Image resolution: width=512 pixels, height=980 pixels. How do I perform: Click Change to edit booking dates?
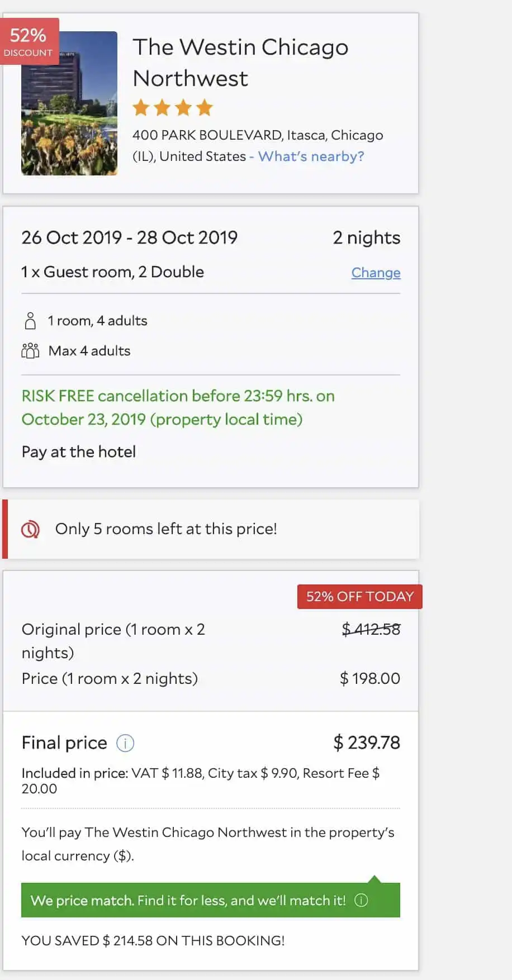coord(376,273)
